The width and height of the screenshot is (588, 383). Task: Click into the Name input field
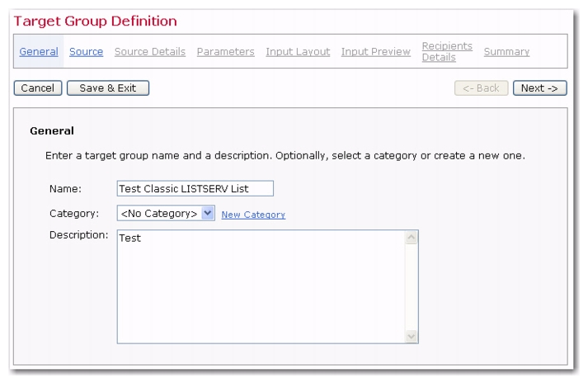tap(195, 188)
